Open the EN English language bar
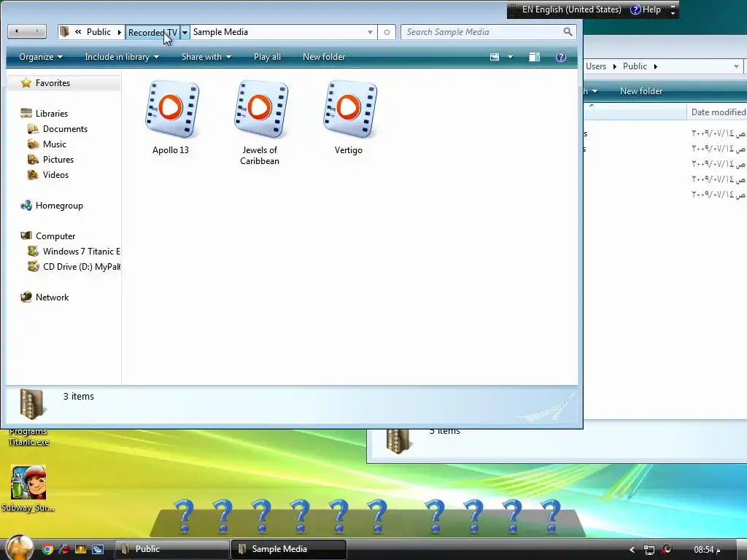Screen dimensions: 747x560 [572, 9]
